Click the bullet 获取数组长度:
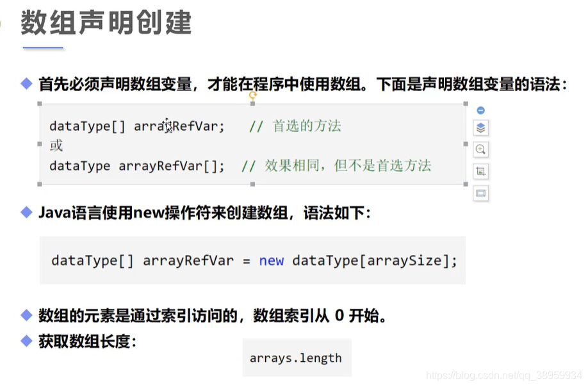This screenshot has width=588, height=387. 87,342
